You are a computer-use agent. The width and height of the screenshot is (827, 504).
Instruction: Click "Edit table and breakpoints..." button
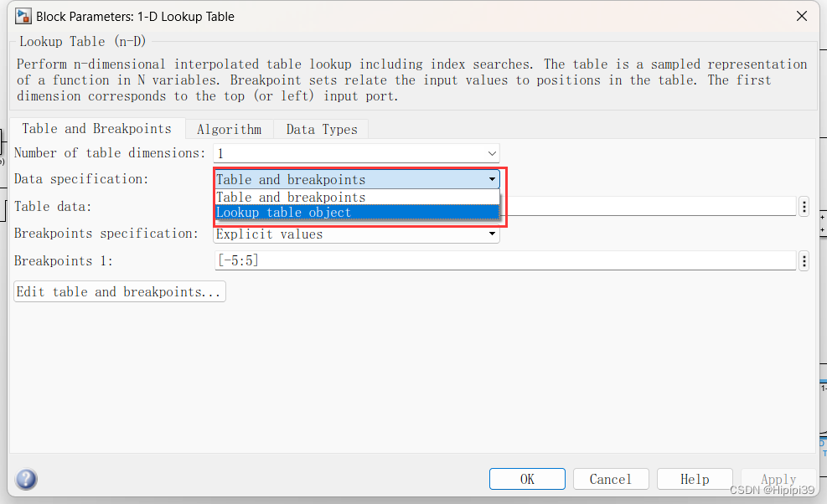pos(118,291)
